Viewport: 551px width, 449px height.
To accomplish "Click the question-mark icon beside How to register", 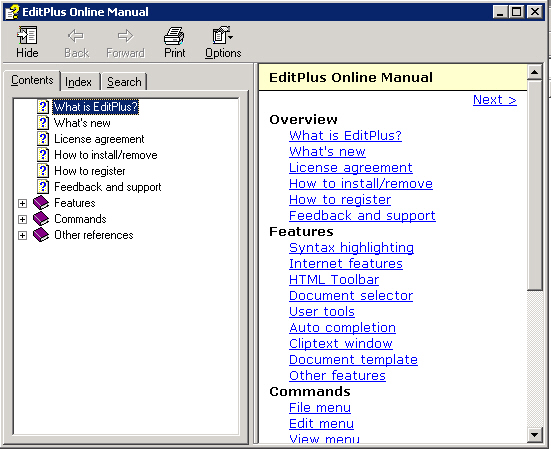I will [43, 171].
